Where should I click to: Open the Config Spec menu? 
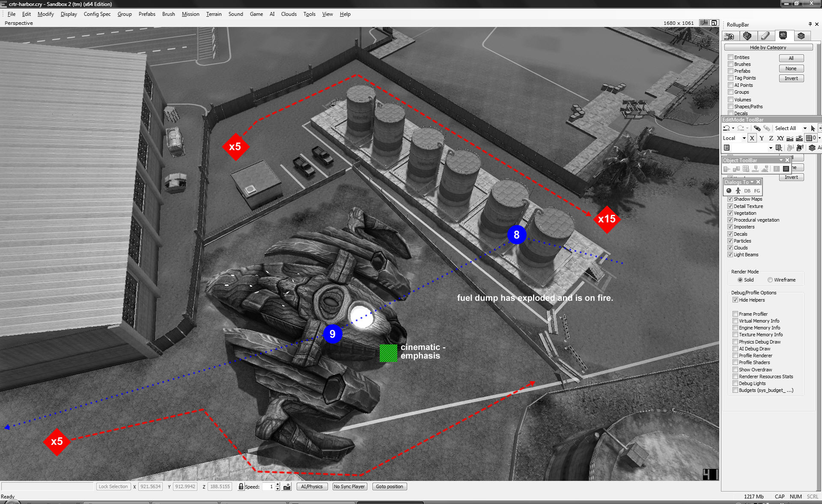tap(97, 14)
